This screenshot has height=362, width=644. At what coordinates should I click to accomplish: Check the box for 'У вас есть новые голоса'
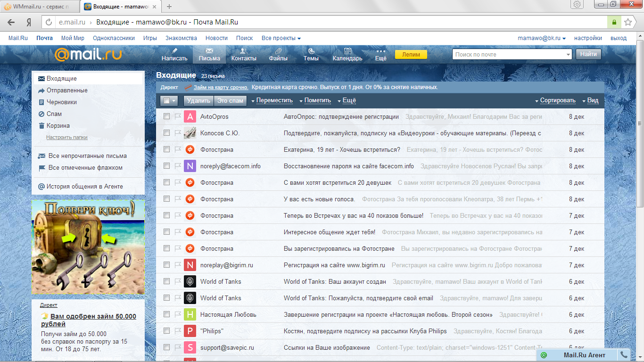click(x=166, y=199)
